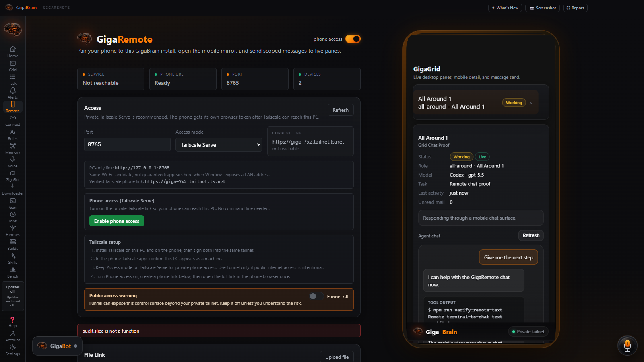Viewport: 644px width, 362px height.
Task: Click PC-only link http://127.0.0.1:8765
Action: [x=142, y=168]
